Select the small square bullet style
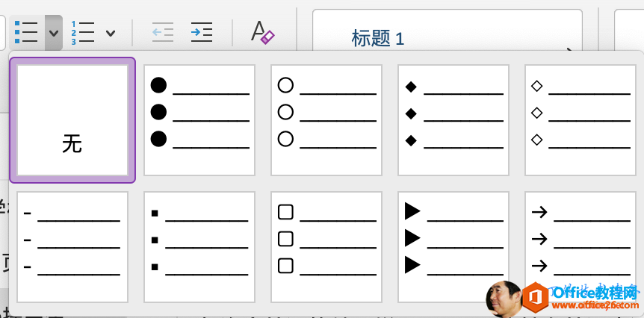 [199, 247]
